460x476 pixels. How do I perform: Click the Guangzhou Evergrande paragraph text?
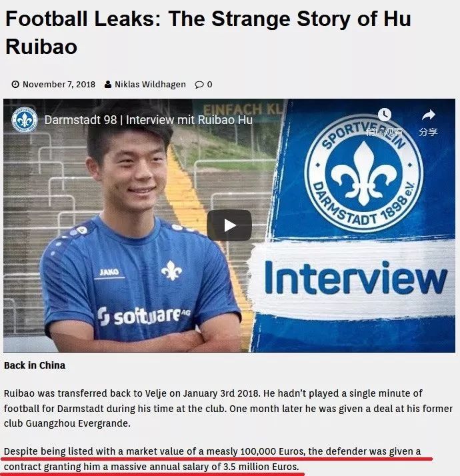(228, 408)
